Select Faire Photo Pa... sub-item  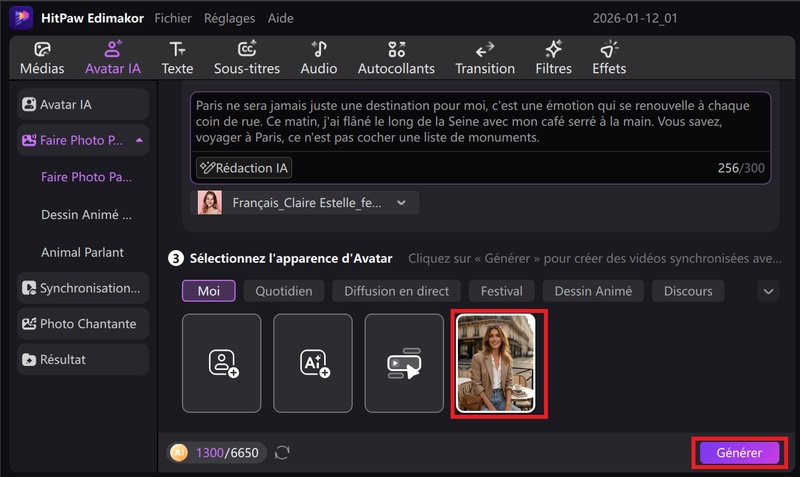[86, 177]
